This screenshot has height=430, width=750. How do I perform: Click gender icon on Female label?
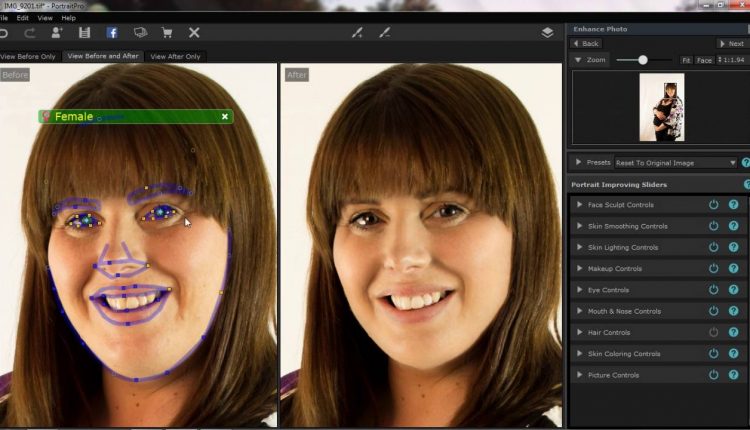click(x=46, y=116)
